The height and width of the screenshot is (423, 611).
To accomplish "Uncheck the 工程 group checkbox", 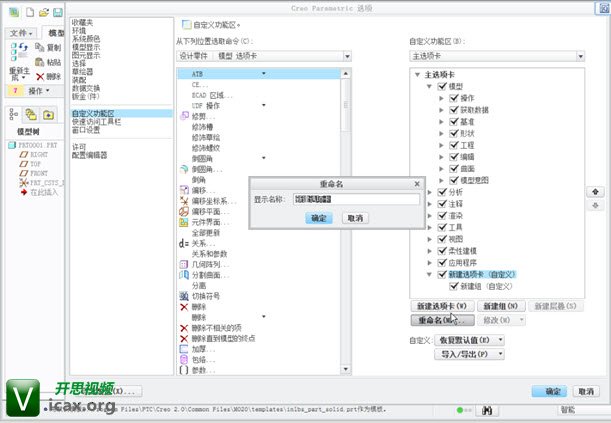I will [454, 145].
